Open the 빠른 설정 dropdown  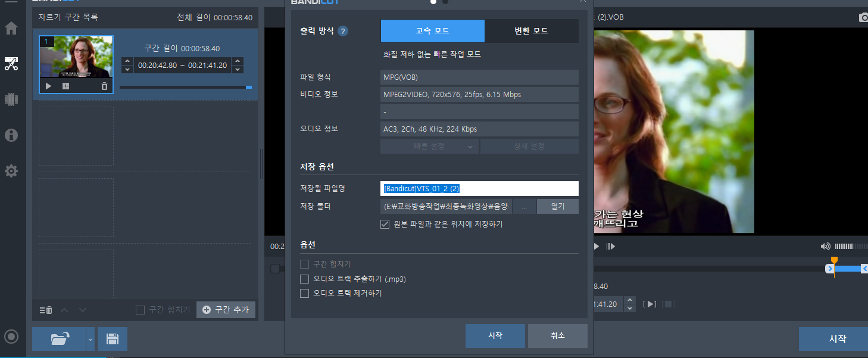point(429,146)
